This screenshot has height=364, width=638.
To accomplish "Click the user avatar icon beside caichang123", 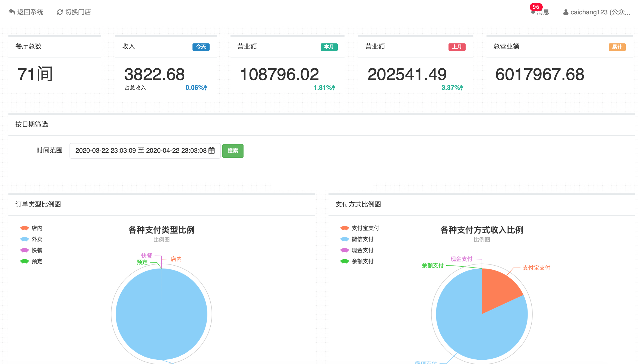I will click(566, 12).
